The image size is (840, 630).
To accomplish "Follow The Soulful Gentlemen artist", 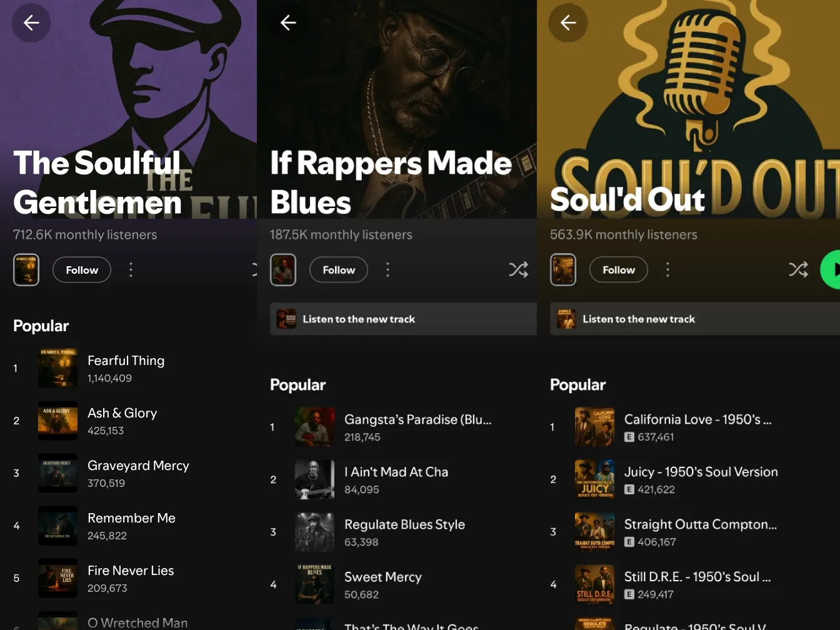I will point(82,270).
